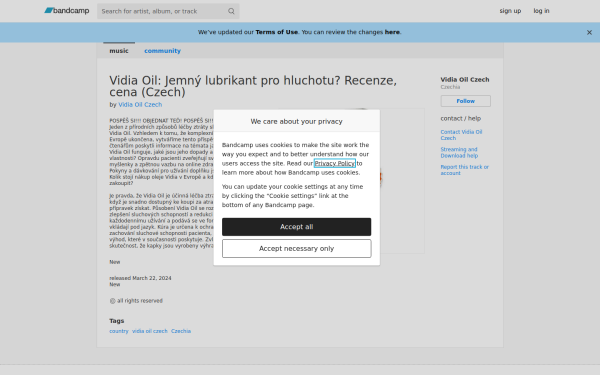
Task: Accept all cookies
Action: tap(297, 227)
